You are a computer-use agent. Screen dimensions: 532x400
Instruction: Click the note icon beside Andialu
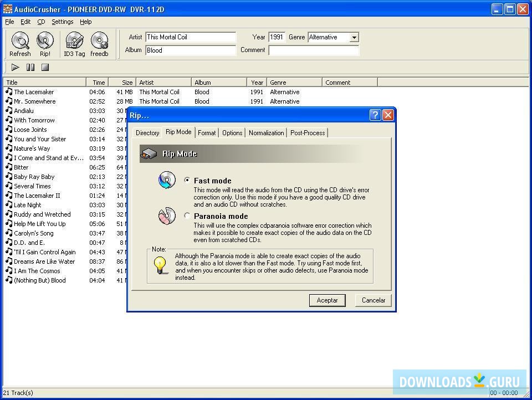click(9, 110)
